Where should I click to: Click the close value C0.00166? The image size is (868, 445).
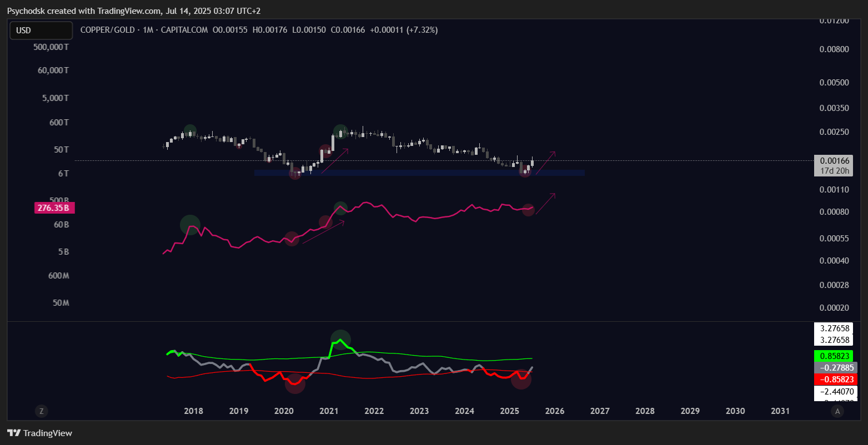pos(348,30)
